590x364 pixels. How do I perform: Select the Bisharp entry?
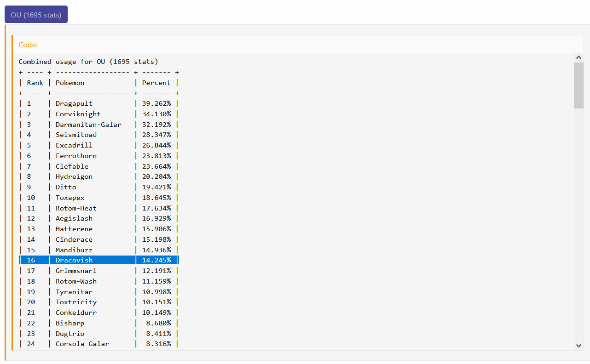coord(70,323)
